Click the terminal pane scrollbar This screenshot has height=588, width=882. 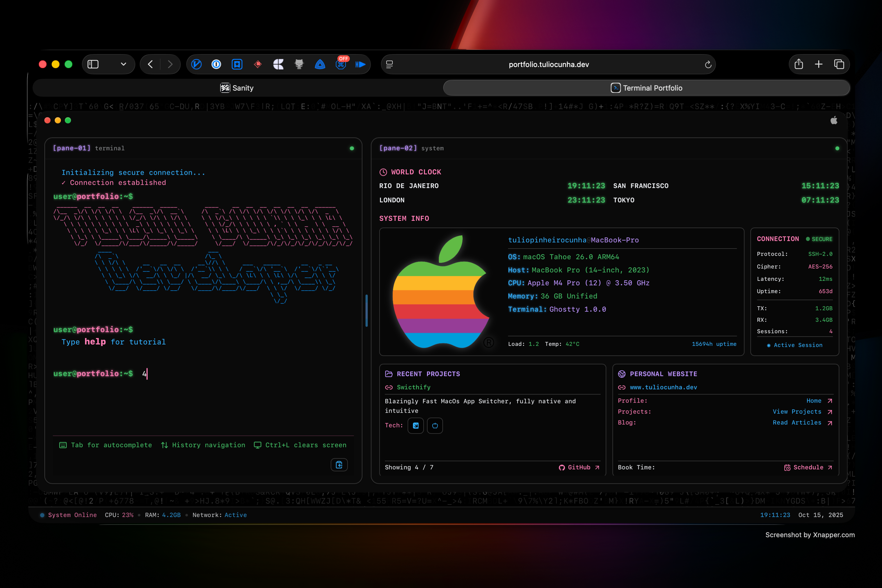(367, 311)
